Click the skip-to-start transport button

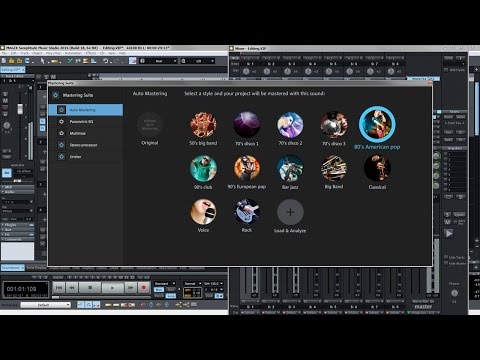(x=59, y=287)
